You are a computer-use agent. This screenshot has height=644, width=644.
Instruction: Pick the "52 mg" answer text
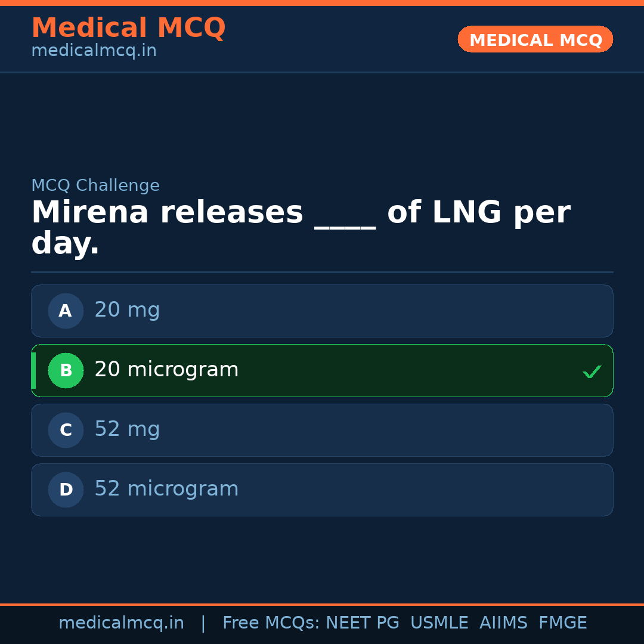127,429
